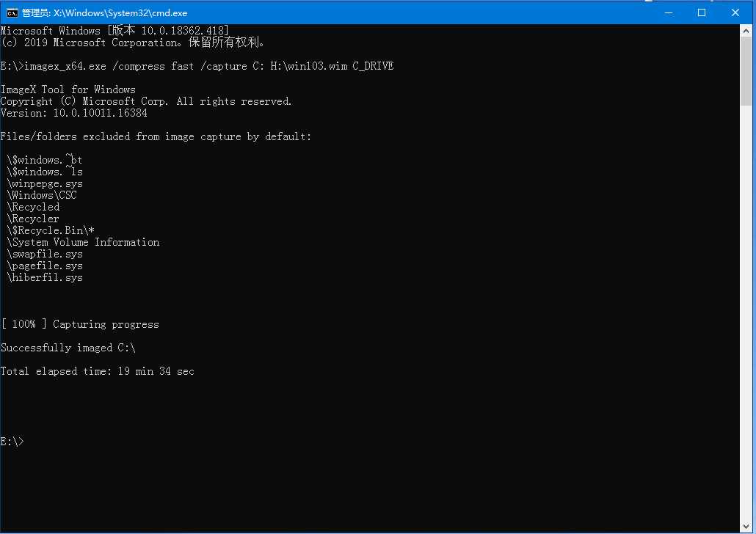Click the \winpepge.sys entry
The height and width of the screenshot is (534, 756).
coord(44,183)
